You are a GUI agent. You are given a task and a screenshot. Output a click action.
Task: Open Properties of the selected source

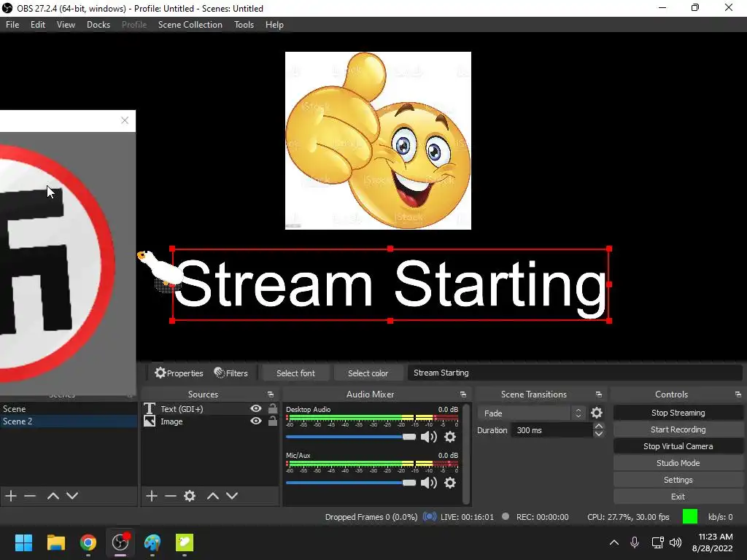179,373
